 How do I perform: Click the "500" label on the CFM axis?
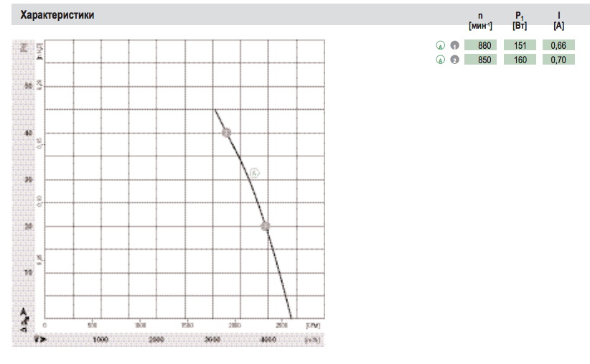(x=92, y=325)
